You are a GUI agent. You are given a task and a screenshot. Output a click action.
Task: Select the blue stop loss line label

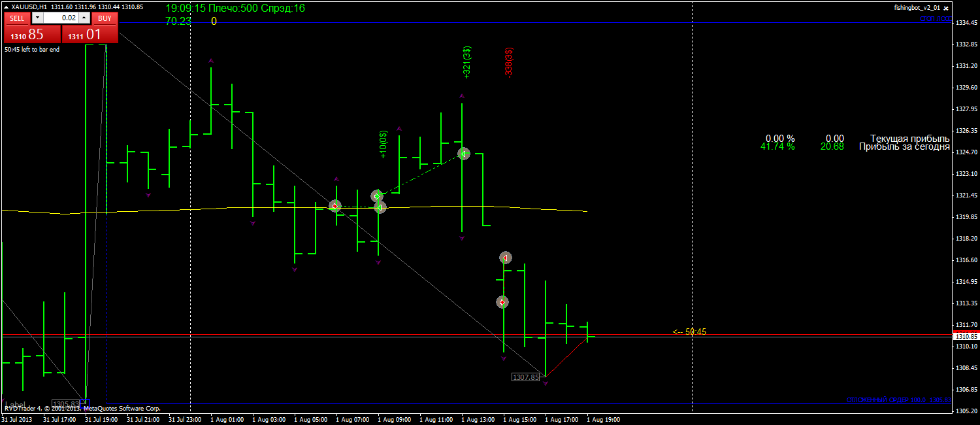click(935, 19)
